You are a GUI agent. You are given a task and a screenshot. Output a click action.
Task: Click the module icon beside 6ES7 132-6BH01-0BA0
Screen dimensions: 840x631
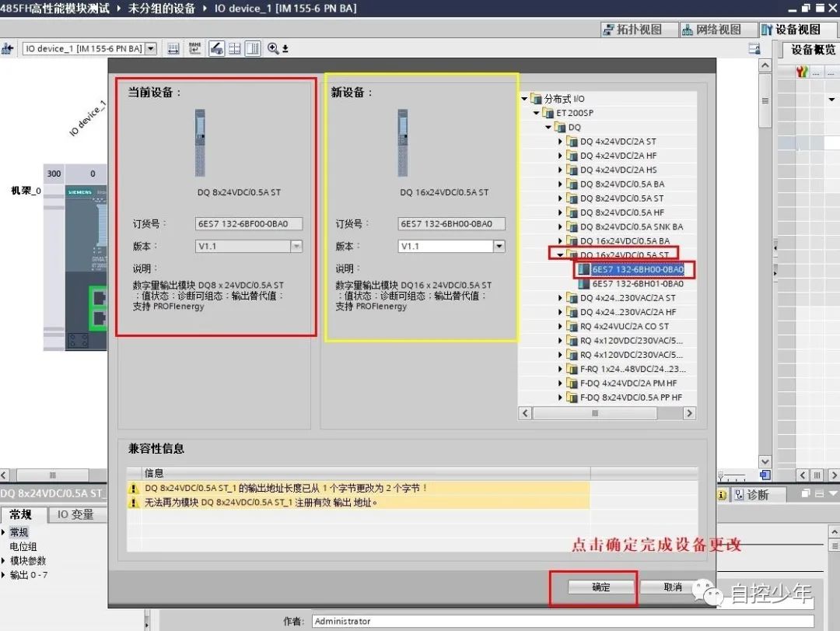point(584,284)
